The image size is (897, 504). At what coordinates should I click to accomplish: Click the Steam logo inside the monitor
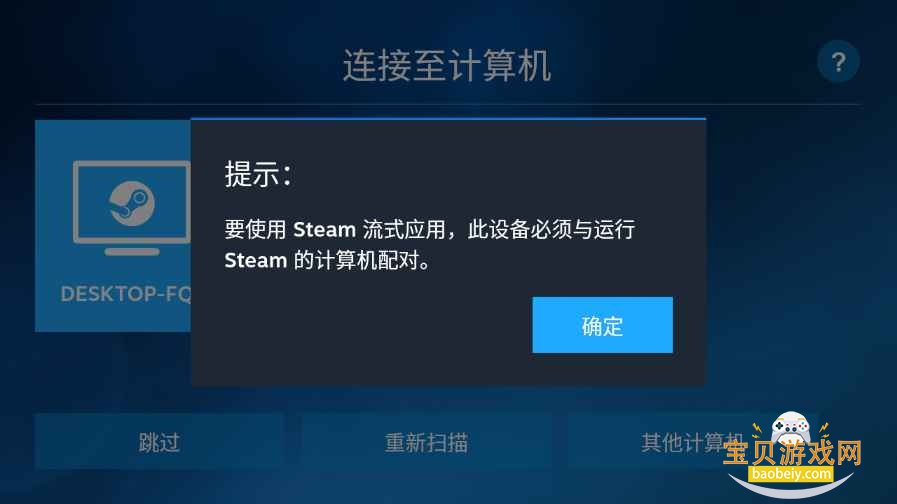(x=132, y=203)
